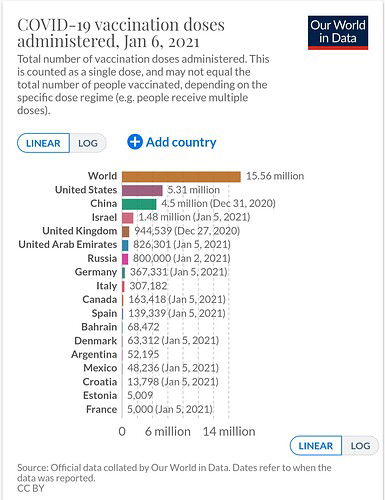Click the plus icon beside Add country
Viewport: 385px width, 500px height.
[135, 142]
